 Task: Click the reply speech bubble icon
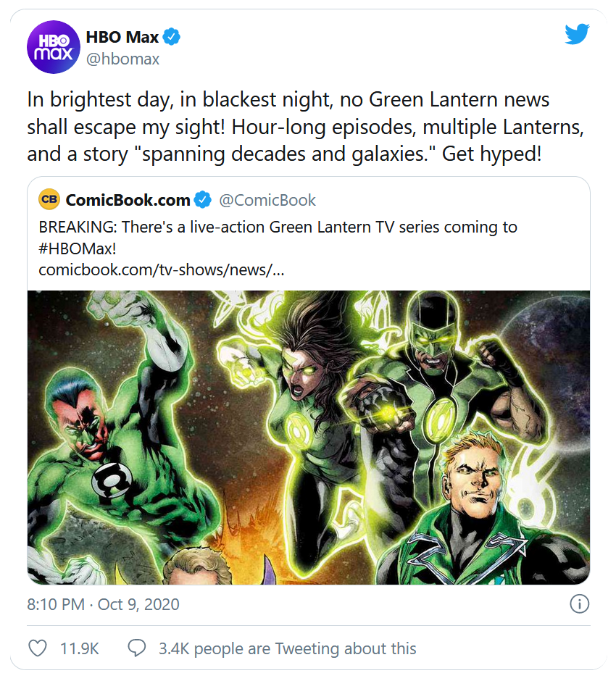(136, 648)
